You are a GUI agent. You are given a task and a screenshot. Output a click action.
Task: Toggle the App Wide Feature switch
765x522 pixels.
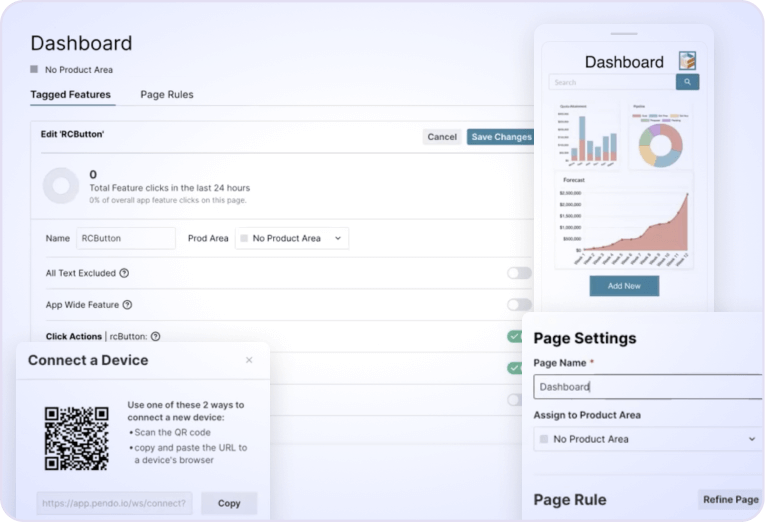click(519, 305)
